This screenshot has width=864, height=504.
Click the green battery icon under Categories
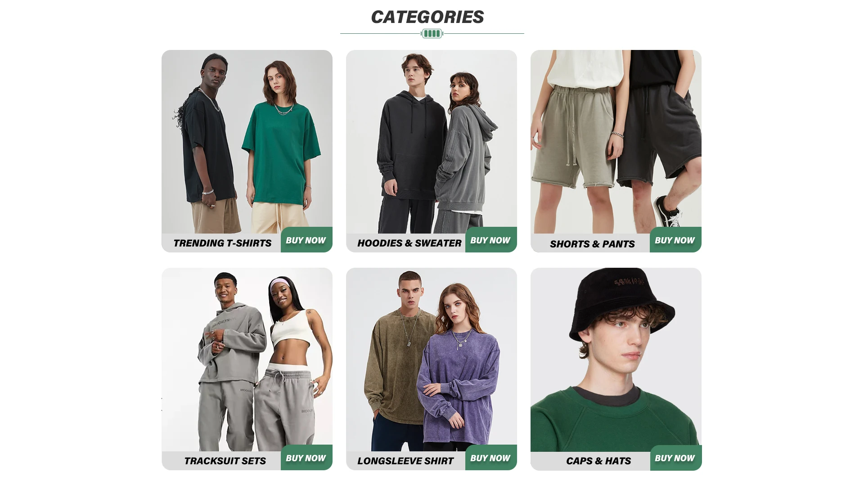click(x=432, y=33)
